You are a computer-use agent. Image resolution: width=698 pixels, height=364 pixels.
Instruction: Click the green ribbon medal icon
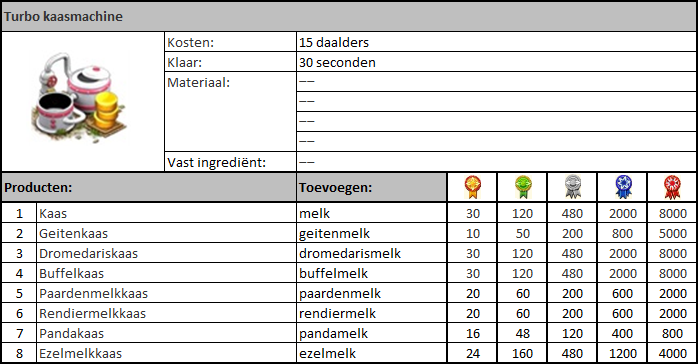[x=523, y=187]
